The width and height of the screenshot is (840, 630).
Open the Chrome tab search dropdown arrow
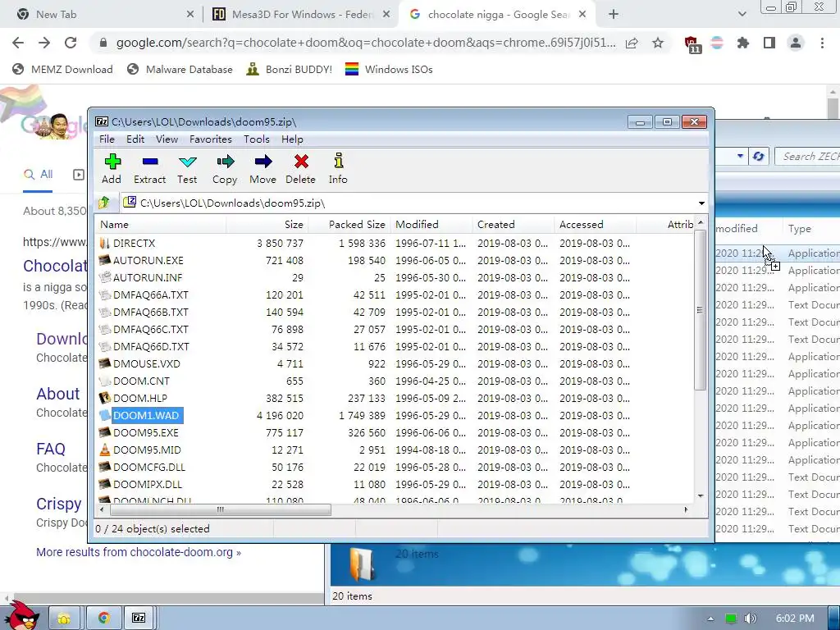point(742,15)
